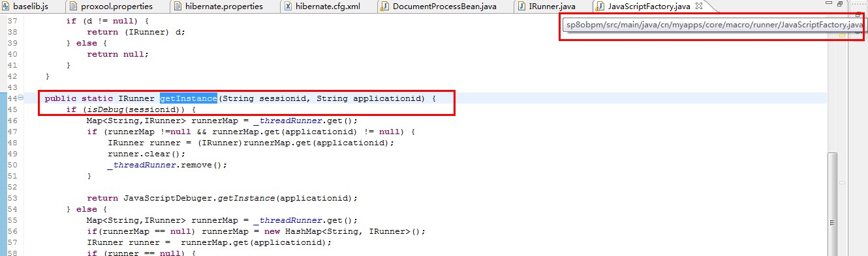The height and width of the screenshot is (256, 868).
Task: Click line number 44 in the gutter
Action: (x=12, y=98)
